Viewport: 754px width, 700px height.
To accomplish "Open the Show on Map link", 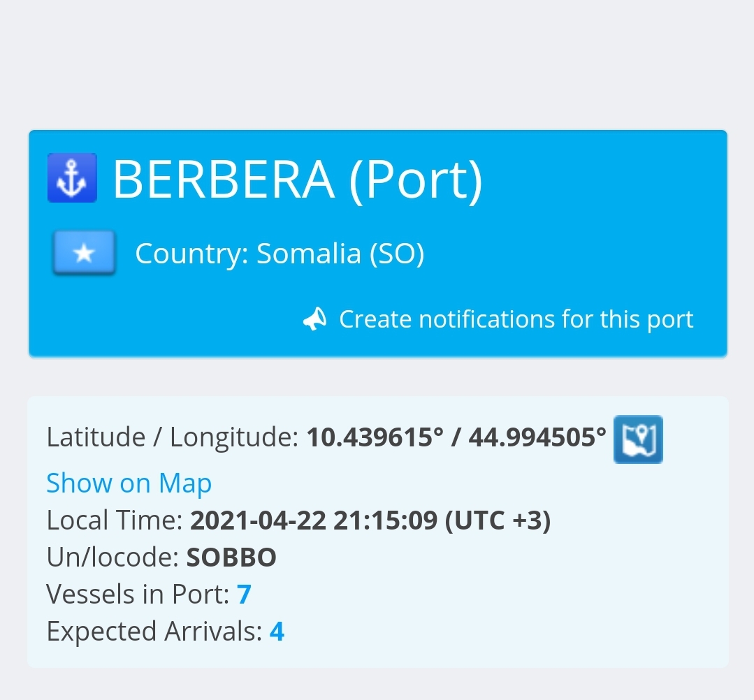I will click(x=129, y=483).
